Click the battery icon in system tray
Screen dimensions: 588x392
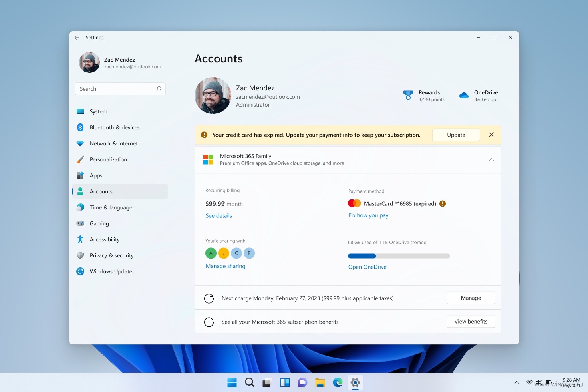point(549,382)
